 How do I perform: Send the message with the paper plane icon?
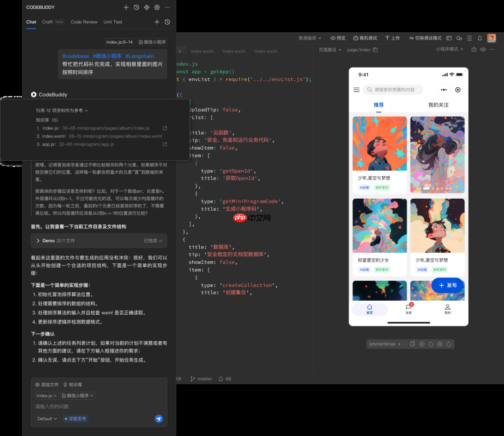(159, 418)
